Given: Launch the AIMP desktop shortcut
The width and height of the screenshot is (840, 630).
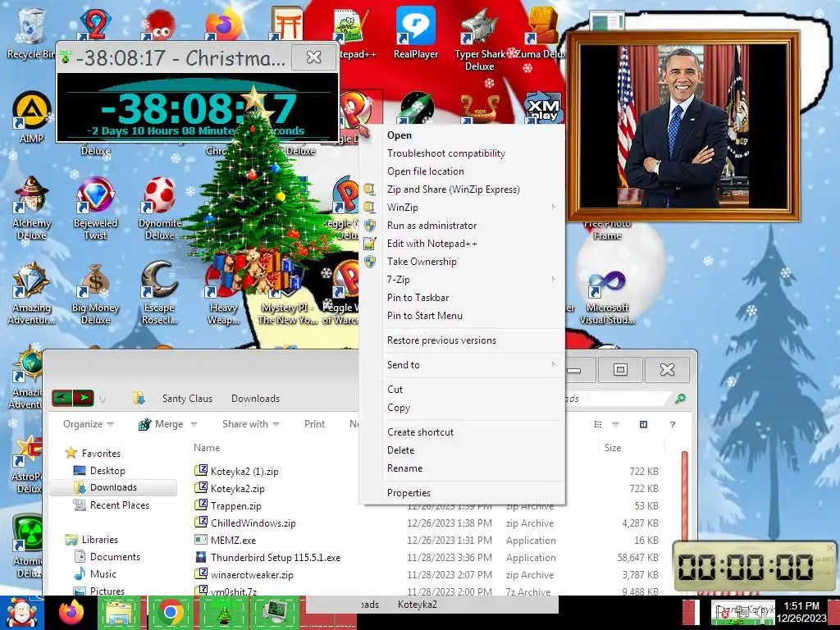Looking at the screenshot, I should 31,118.
